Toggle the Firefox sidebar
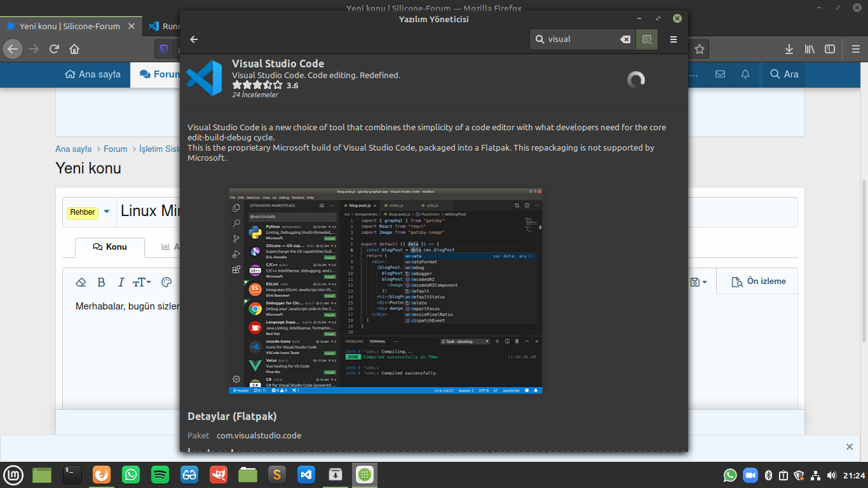This screenshot has height=488, width=868. click(830, 49)
